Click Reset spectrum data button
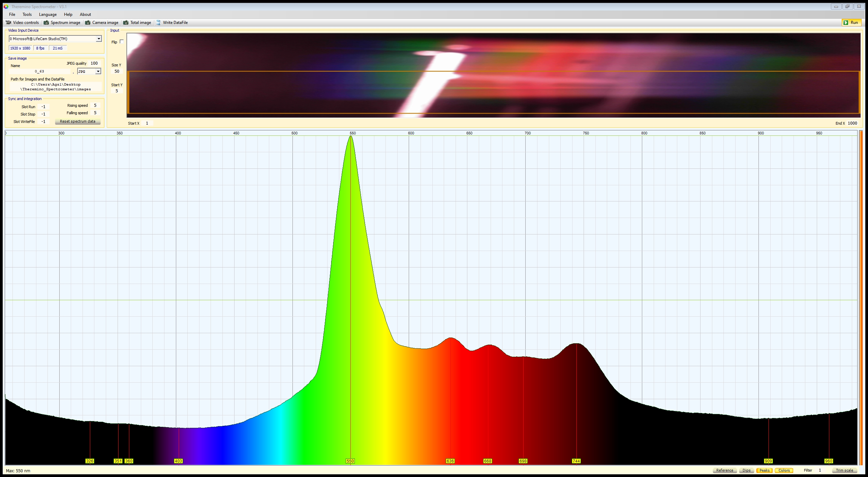Screen dimensions: 868x477 pyautogui.click(x=77, y=122)
